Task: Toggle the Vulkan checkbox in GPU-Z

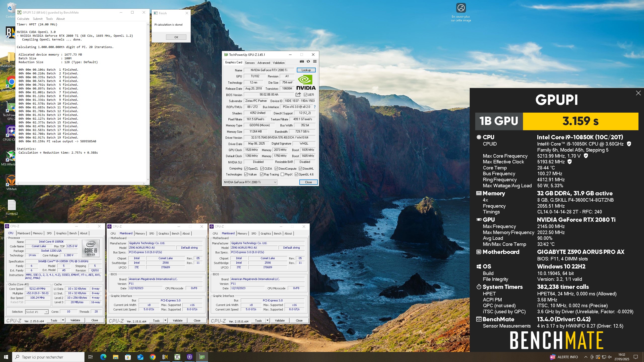Action: tap(246, 174)
